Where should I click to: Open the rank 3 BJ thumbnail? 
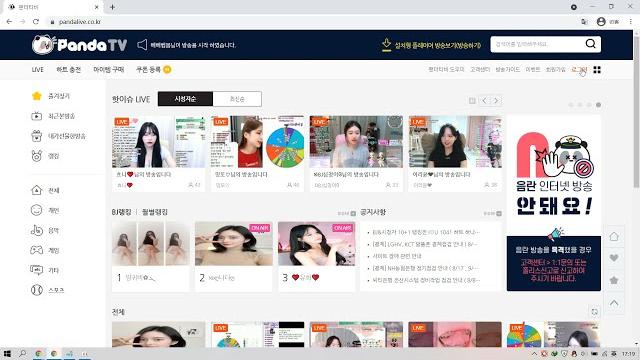tap(317, 244)
